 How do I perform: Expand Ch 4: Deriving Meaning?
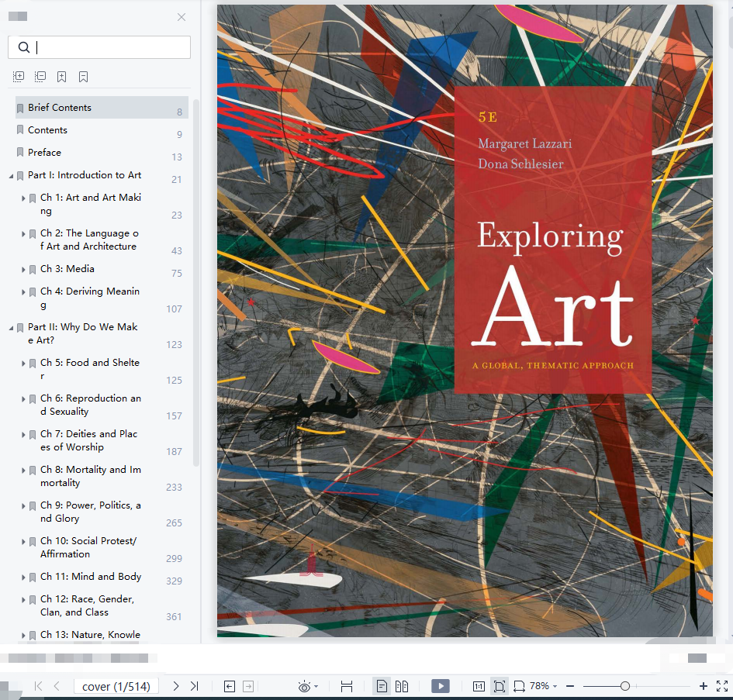tap(23, 292)
